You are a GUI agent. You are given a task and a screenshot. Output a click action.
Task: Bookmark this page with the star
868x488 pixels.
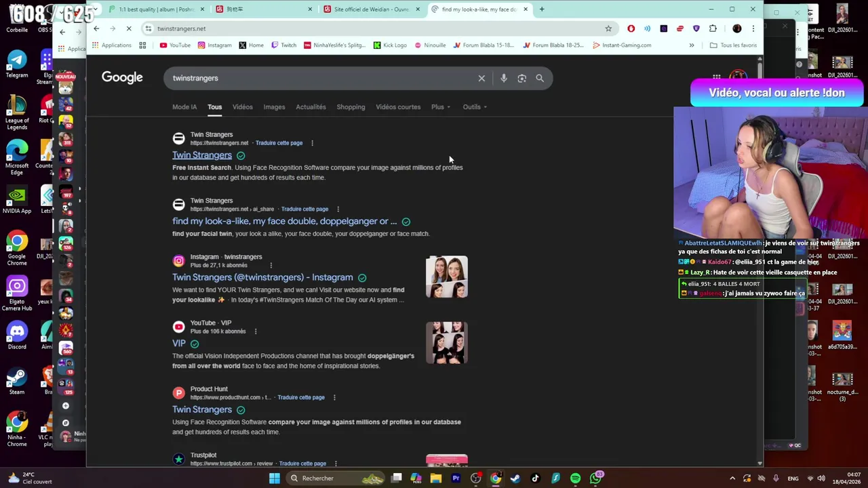click(x=608, y=28)
